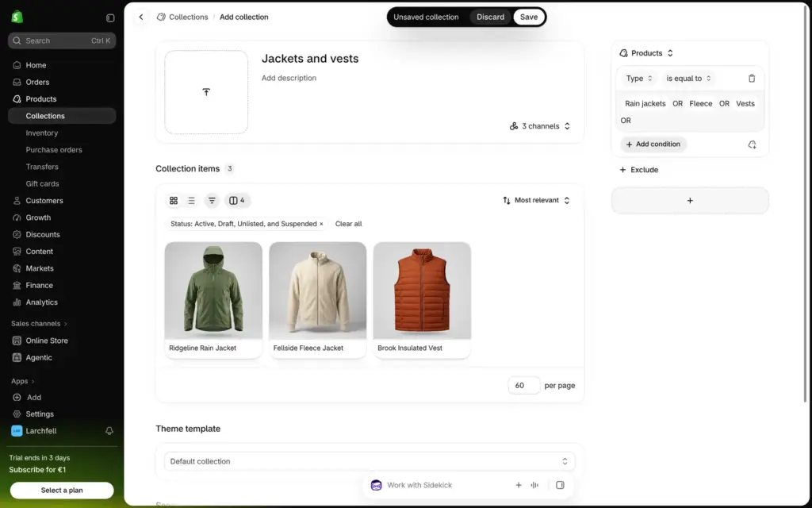Click the Add description field
Viewport: 812px width, 508px height.
coord(289,79)
